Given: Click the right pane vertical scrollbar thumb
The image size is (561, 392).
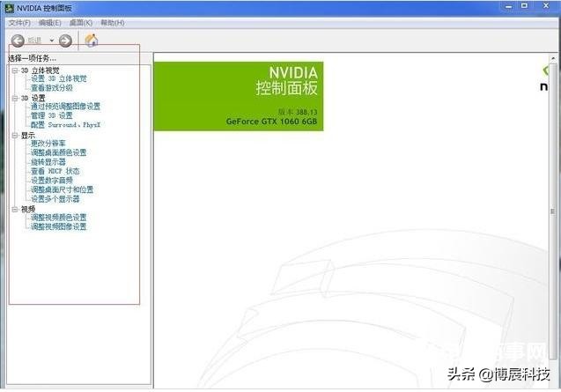Looking at the screenshot, I should pos(553,211).
